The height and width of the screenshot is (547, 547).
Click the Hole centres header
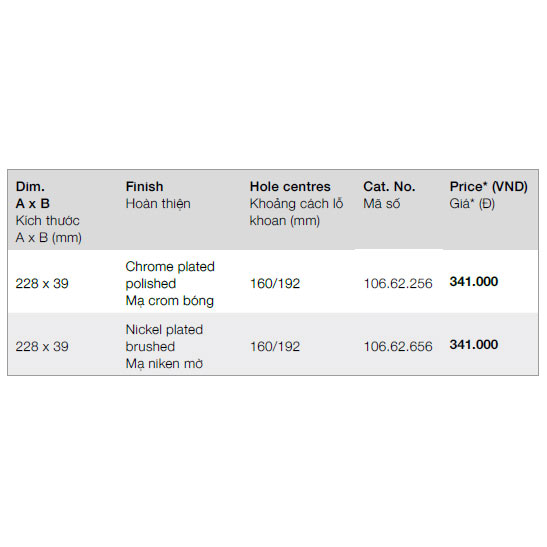(x=290, y=187)
